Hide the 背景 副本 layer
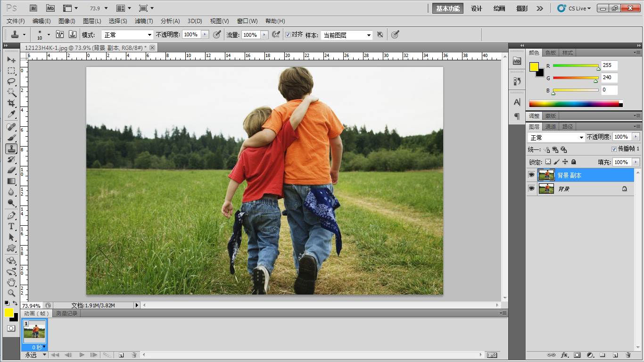The image size is (644, 362). (x=532, y=175)
